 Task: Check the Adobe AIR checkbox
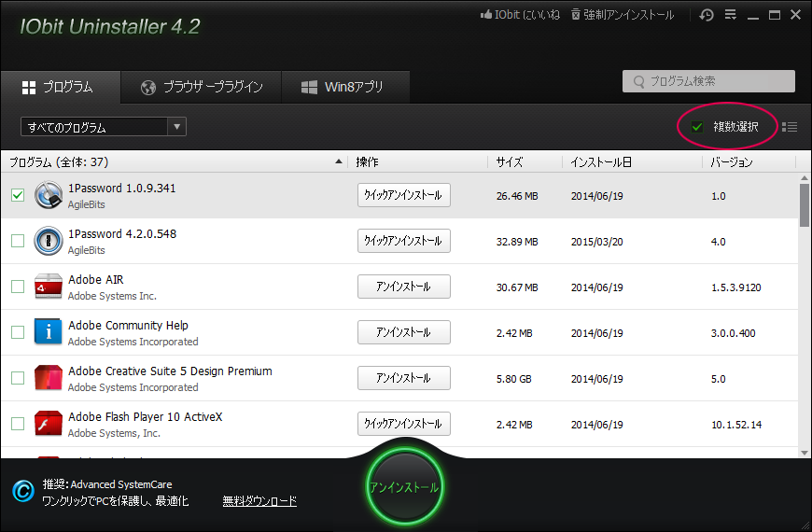tap(18, 287)
